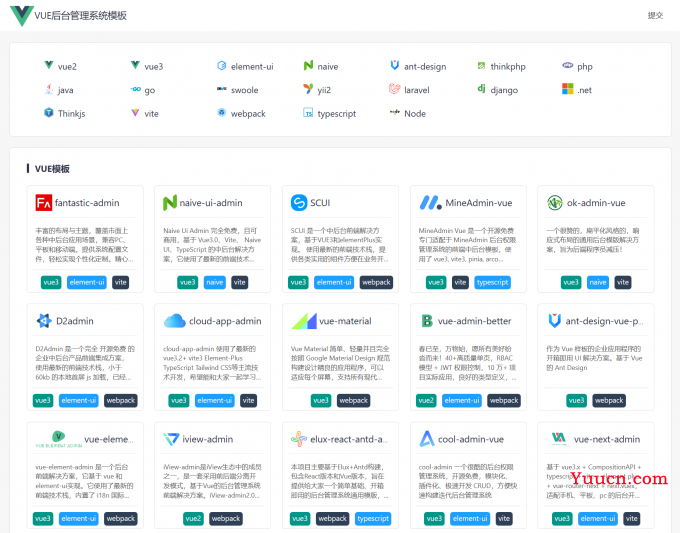Click the naive-ui-admin title link
680x533 pixels.
coord(211,203)
